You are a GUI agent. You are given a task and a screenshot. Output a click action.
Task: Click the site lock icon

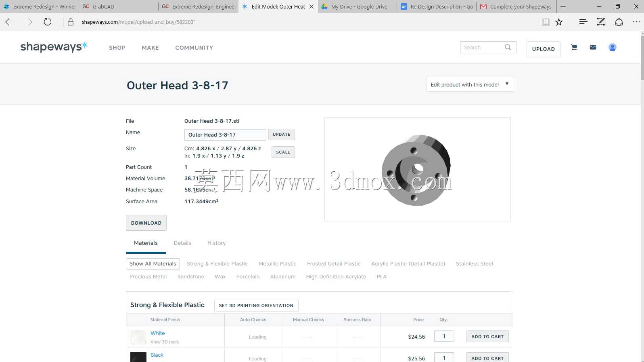coord(71,22)
